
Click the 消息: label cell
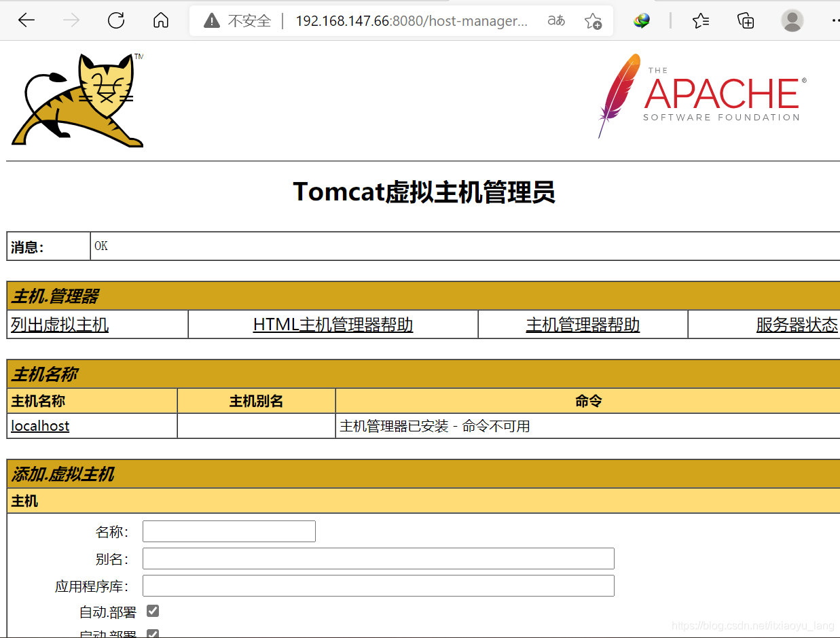(49, 246)
